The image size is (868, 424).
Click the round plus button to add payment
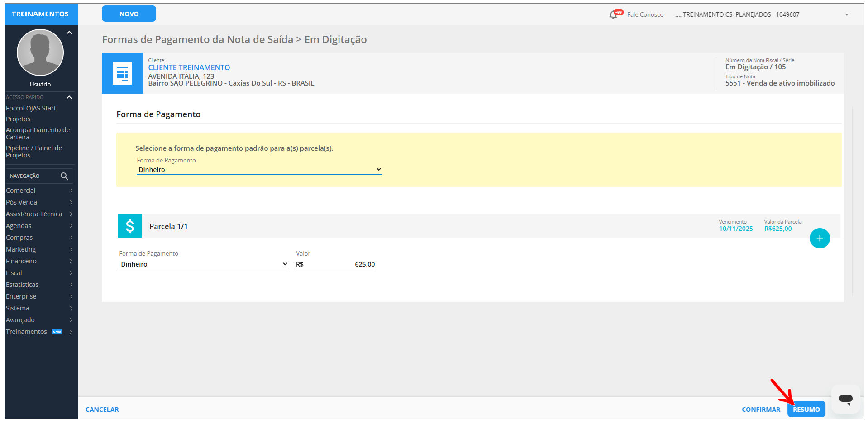coord(819,238)
